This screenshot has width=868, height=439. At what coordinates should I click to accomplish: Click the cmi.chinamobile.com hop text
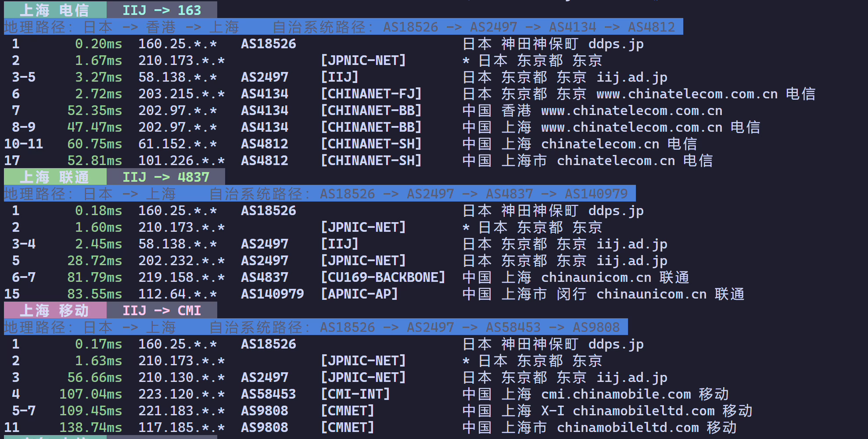click(x=616, y=394)
